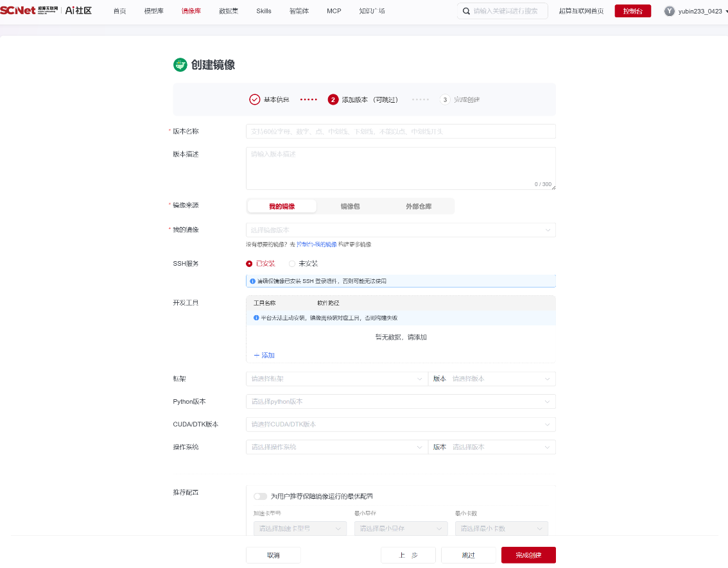Click the green 创建镜像 title icon

click(180, 65)
